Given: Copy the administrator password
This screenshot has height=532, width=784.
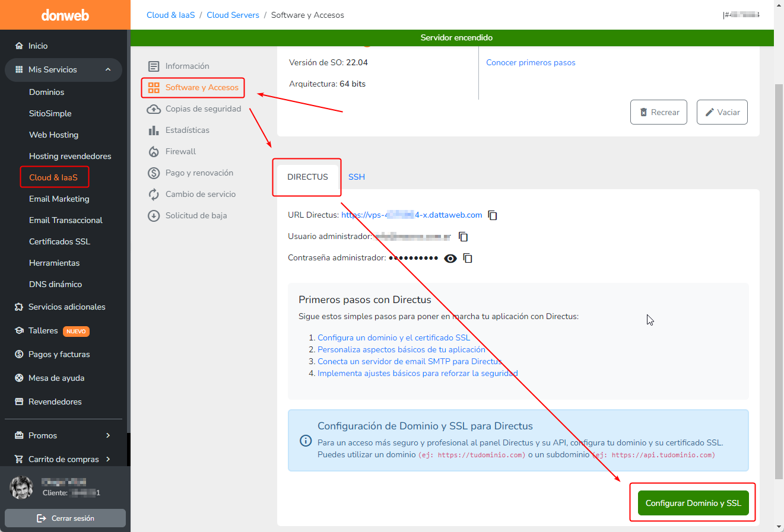Looking at the screenshot, I should [x=468, y=258].
